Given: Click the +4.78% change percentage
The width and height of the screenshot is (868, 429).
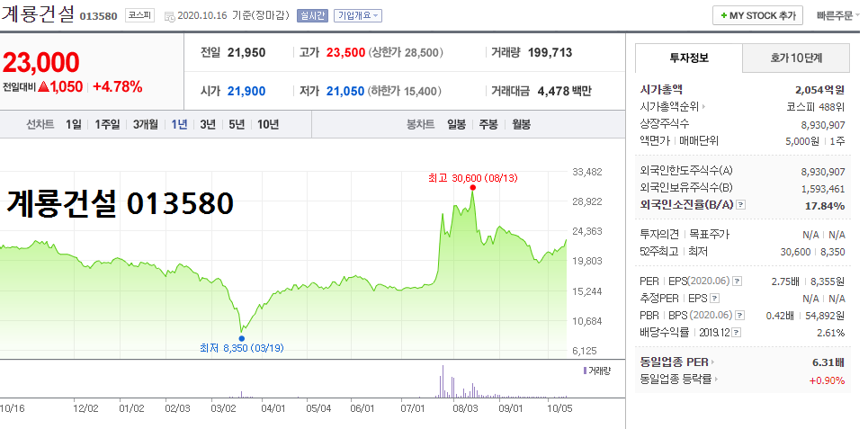Looking at the screenshot, I should tap(117, 87).
